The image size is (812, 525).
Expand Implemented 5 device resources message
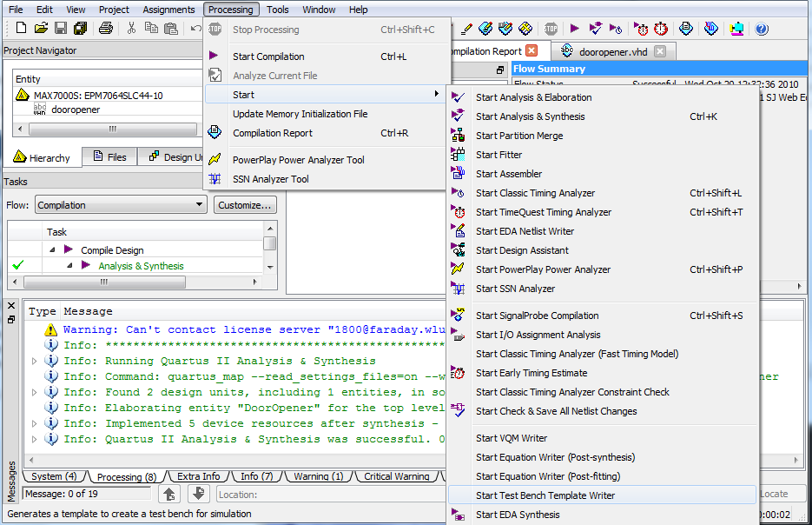[x=34, y=423]
